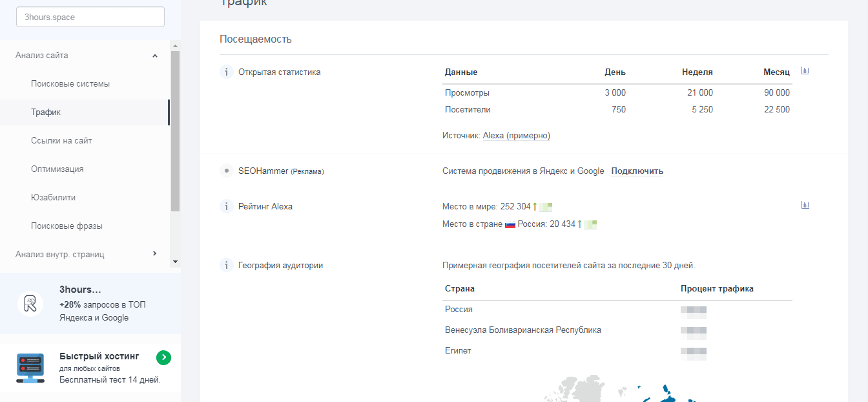Collapse the Анализ сайта section

tap(154, 56)
